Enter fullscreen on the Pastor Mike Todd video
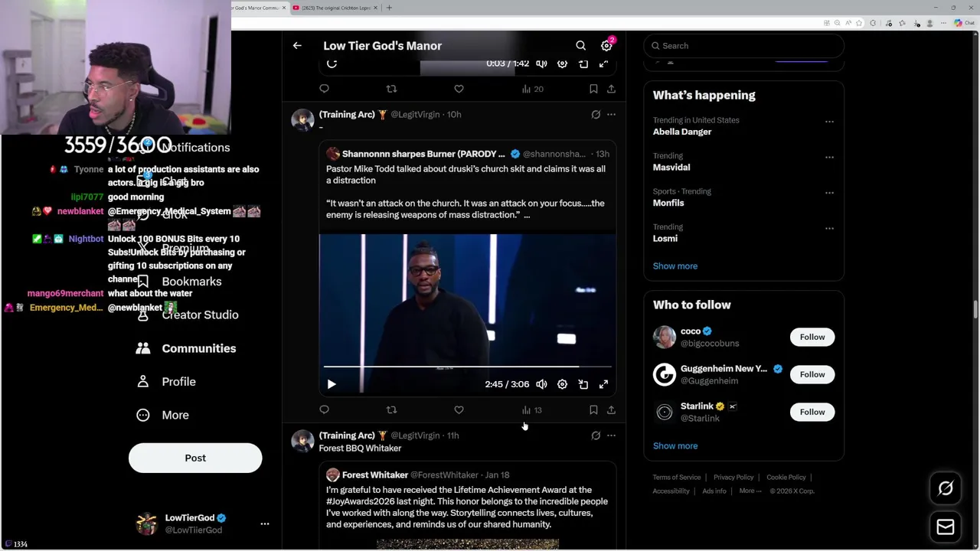 pyautogui.click(x=604, y=384)
